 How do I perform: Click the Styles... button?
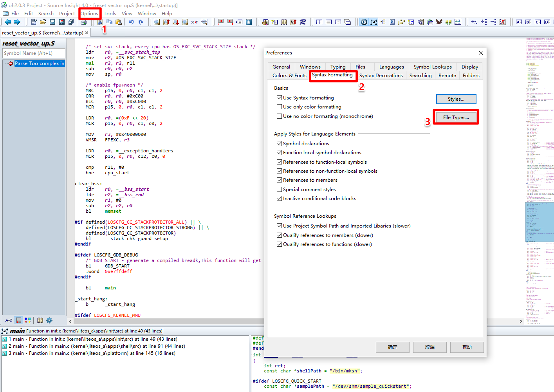(456, 99)
